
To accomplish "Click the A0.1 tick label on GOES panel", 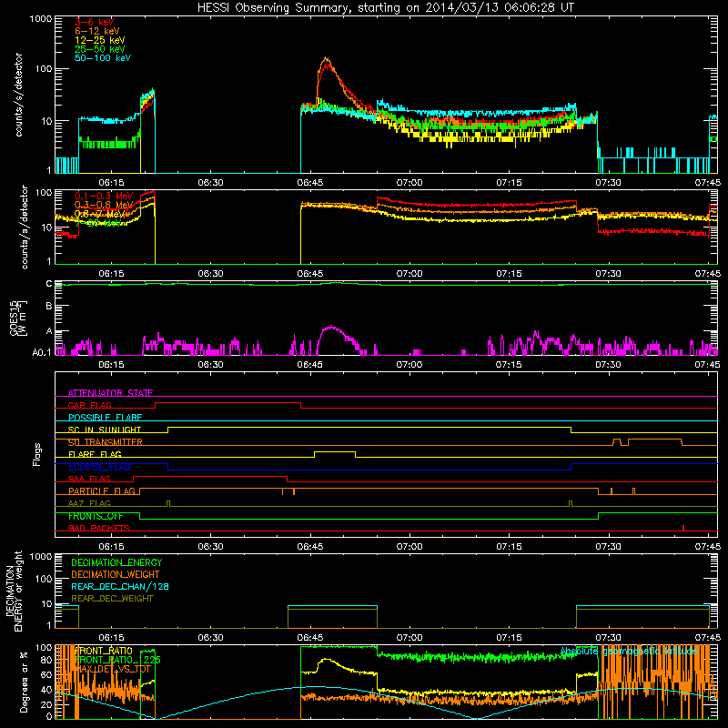I will [41, 353].
